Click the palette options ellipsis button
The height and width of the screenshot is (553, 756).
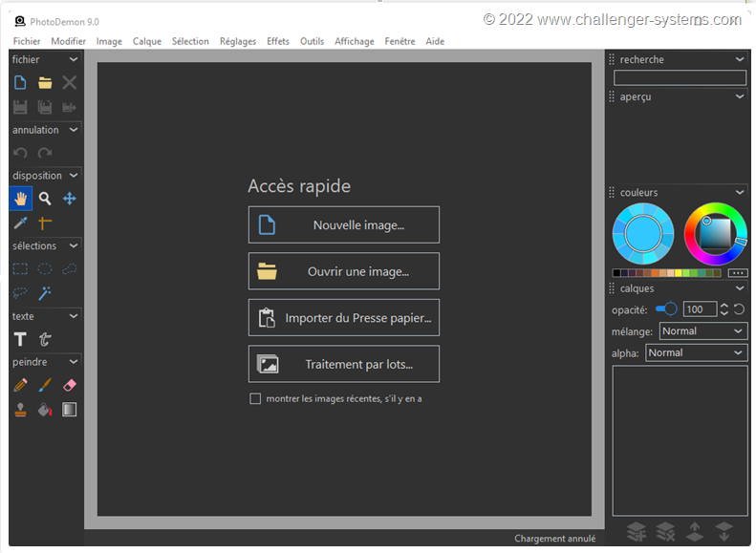click(x=738, y=272)
